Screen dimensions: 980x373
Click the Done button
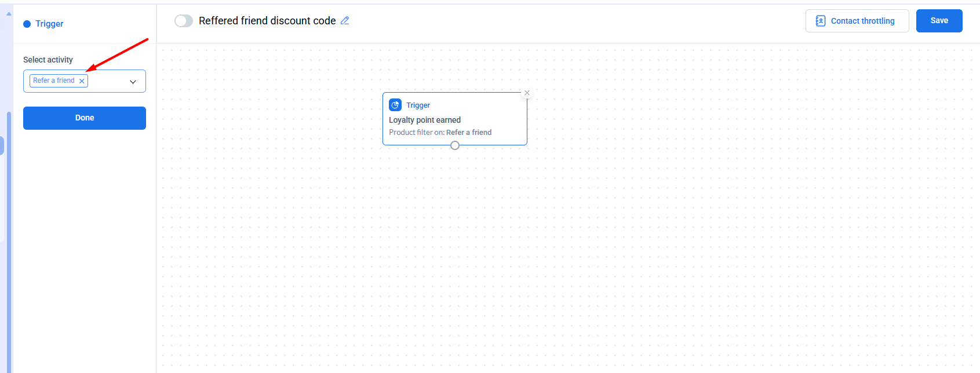coord(85,118)
